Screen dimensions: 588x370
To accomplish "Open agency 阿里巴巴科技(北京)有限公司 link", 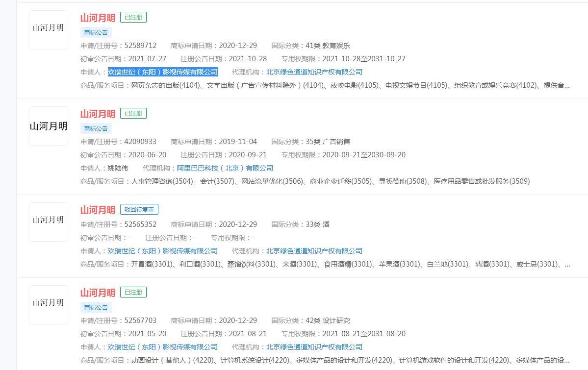I will (x=225, y=168).
